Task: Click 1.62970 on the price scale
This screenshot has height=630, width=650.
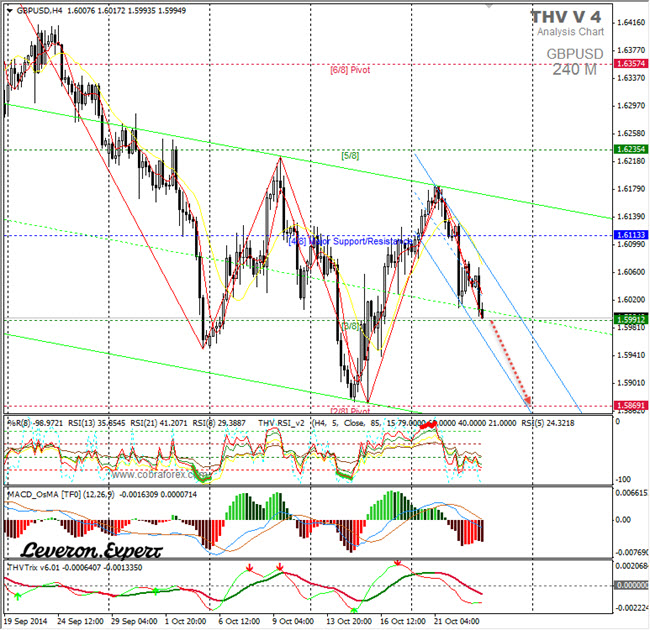Action: click(631, 106)
